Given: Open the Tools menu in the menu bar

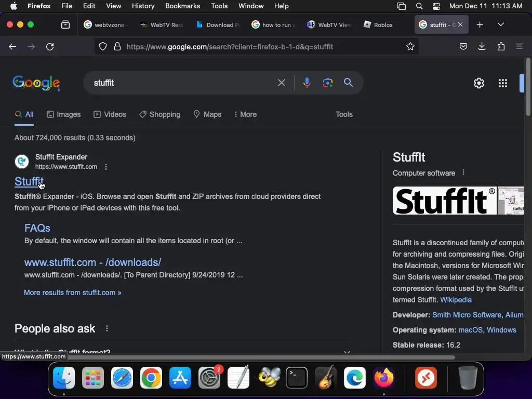Looking at the screenshot, I should pos(219,6).
